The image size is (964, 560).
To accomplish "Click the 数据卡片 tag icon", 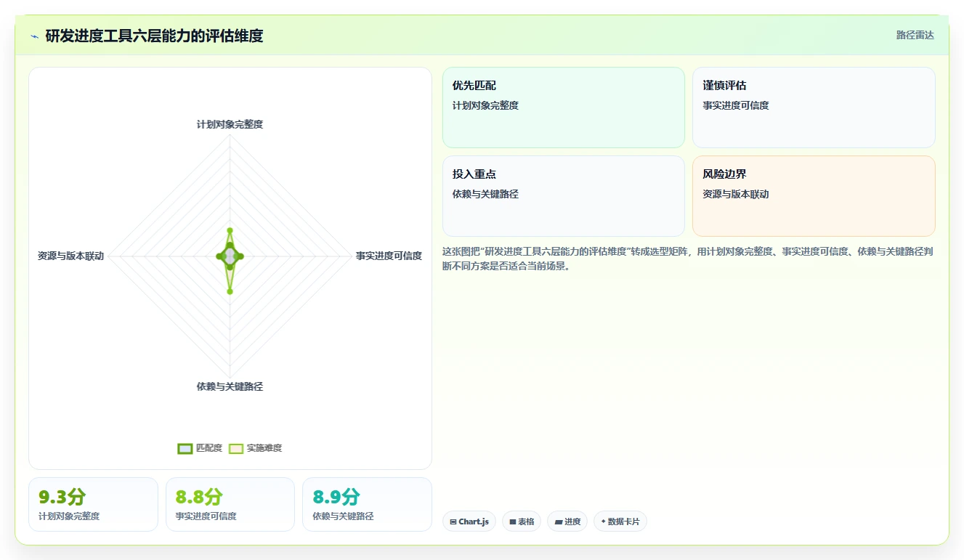I will tap(603, 522).
